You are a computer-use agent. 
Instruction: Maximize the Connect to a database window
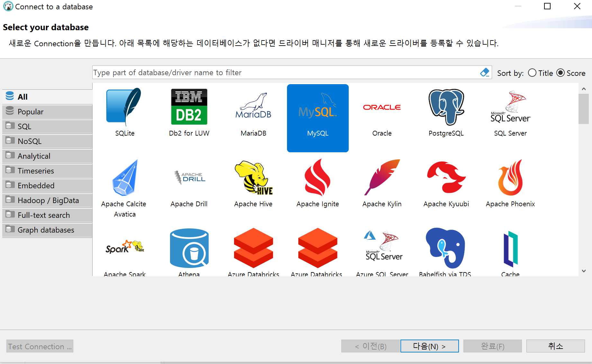pos(547,6)
